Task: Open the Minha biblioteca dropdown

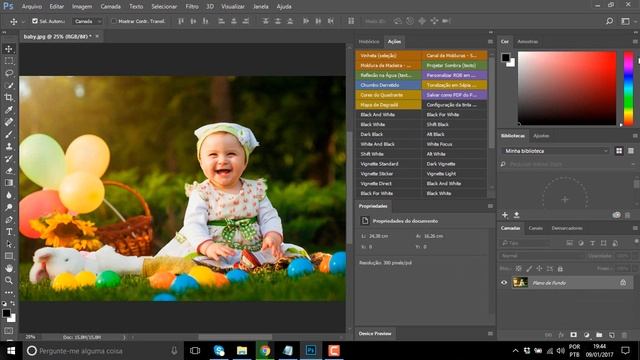Action: pyautogui.click(x=556, y=151)
